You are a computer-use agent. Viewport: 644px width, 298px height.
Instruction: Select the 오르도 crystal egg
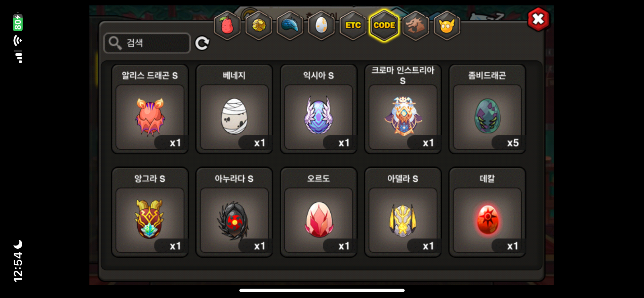point(318,212)
